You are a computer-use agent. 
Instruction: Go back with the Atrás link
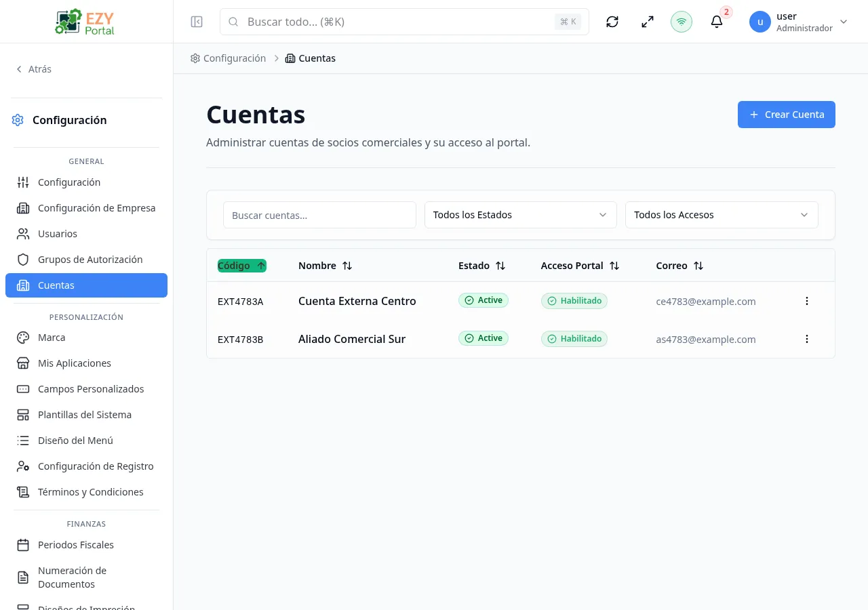click(x=33, y=69)
